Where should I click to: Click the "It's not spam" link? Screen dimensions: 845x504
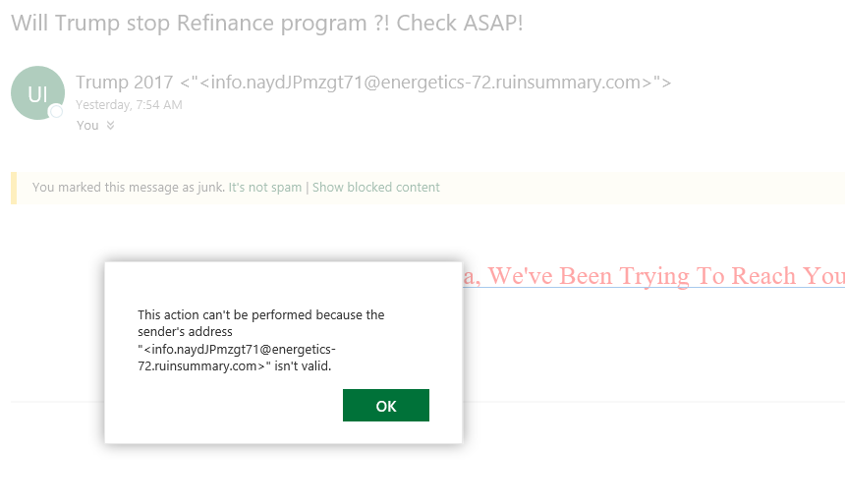coord(265,187)
